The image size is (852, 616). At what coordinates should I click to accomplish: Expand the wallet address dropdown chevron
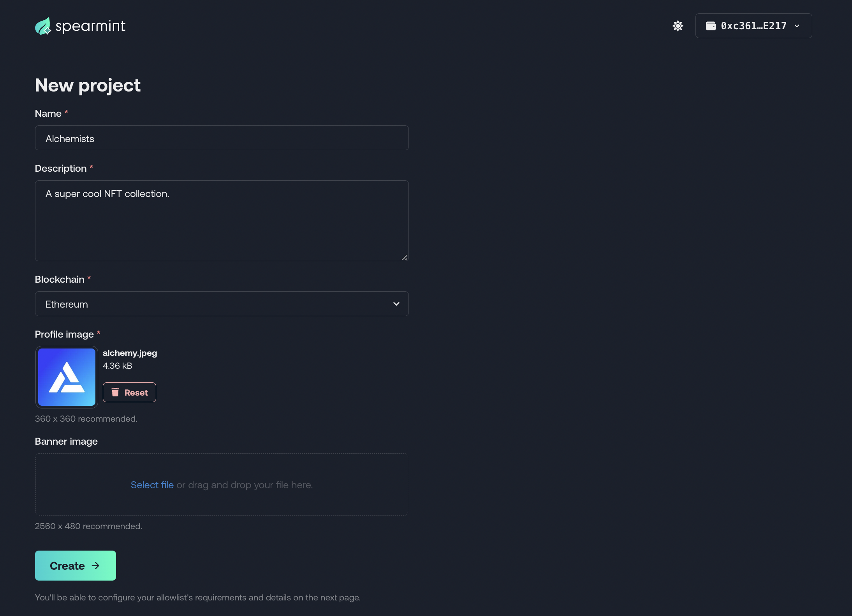797,26
